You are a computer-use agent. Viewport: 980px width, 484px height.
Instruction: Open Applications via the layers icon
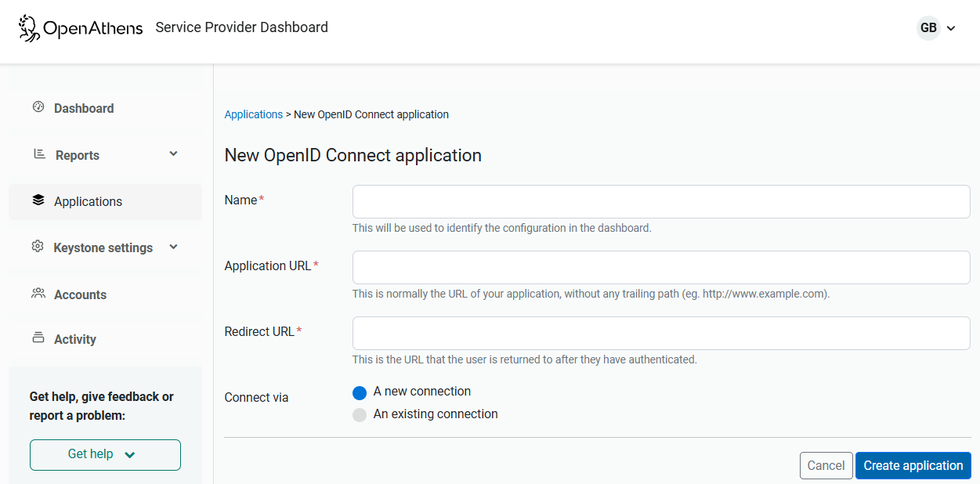point(37,200)
